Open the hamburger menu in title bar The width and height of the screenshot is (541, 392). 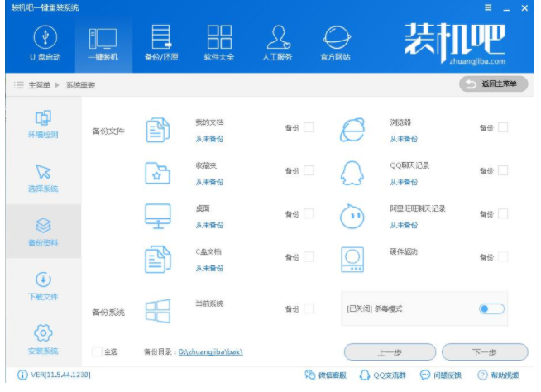pyautogui.click(x=488, y=7)
